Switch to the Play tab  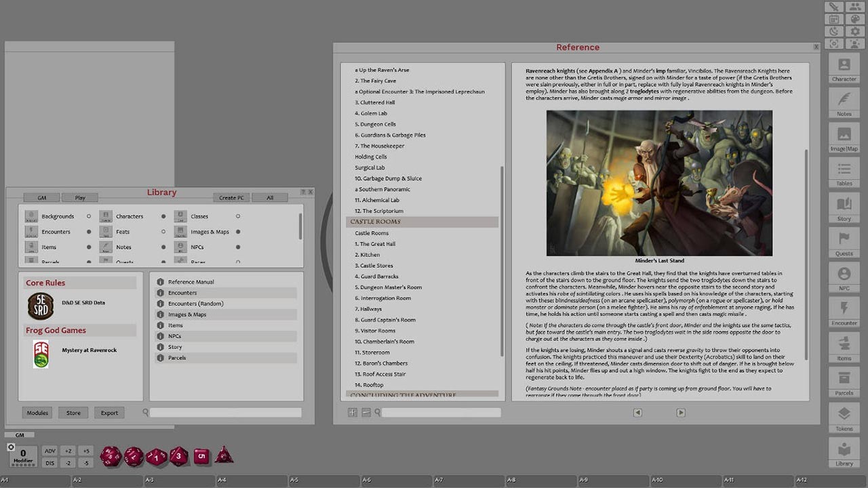pyautogui.click(x=79, y=197)
